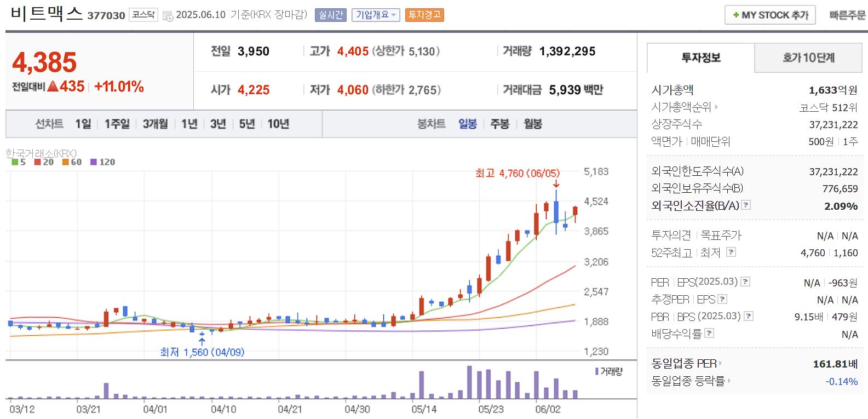Open the help icon beside 추정PER EPS

pos(722,300)
